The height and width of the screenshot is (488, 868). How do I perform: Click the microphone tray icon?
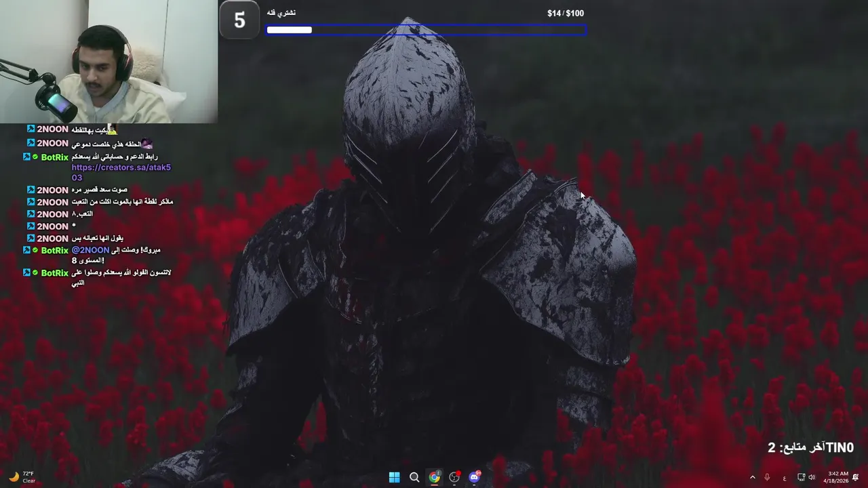click(767, 478)
